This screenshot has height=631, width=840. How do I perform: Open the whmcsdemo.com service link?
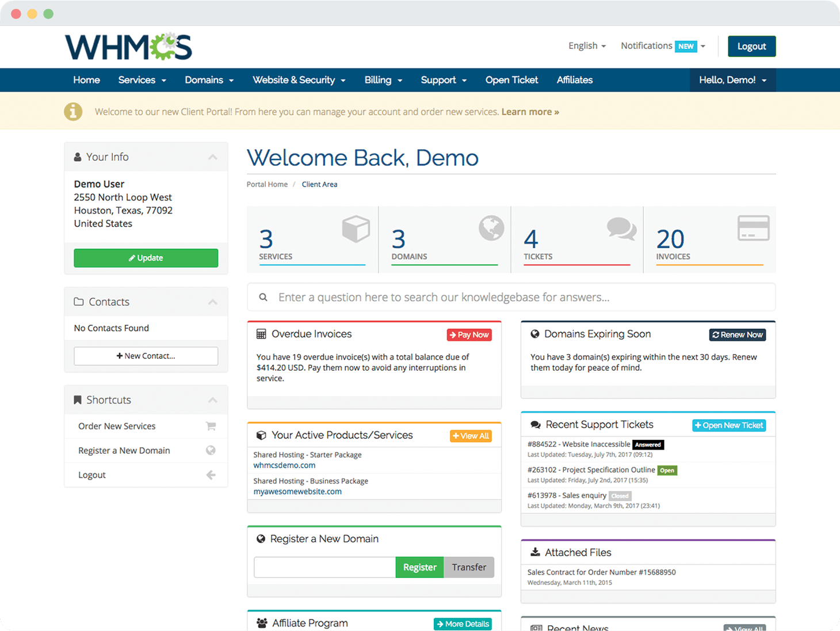point(284,465)
